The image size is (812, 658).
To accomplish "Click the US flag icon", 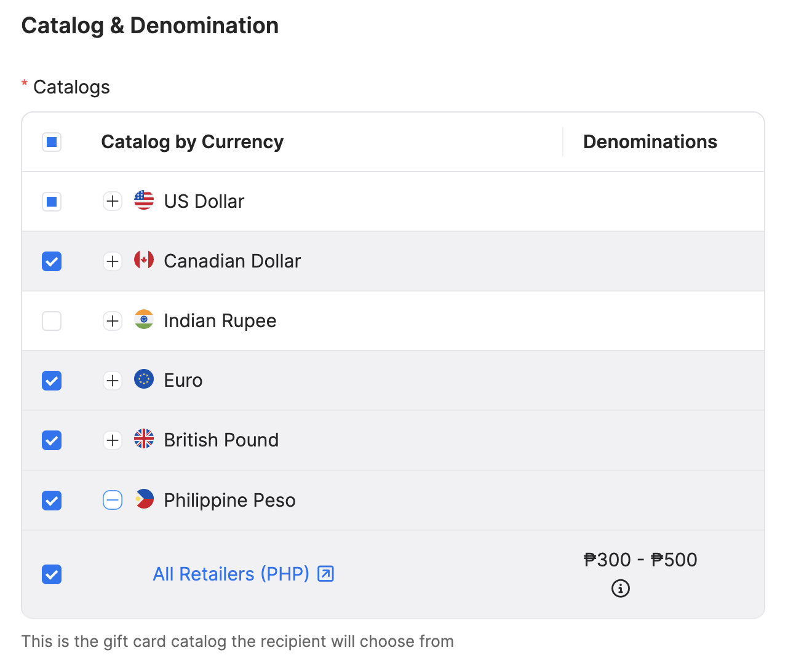I will [x=143, y=200].
